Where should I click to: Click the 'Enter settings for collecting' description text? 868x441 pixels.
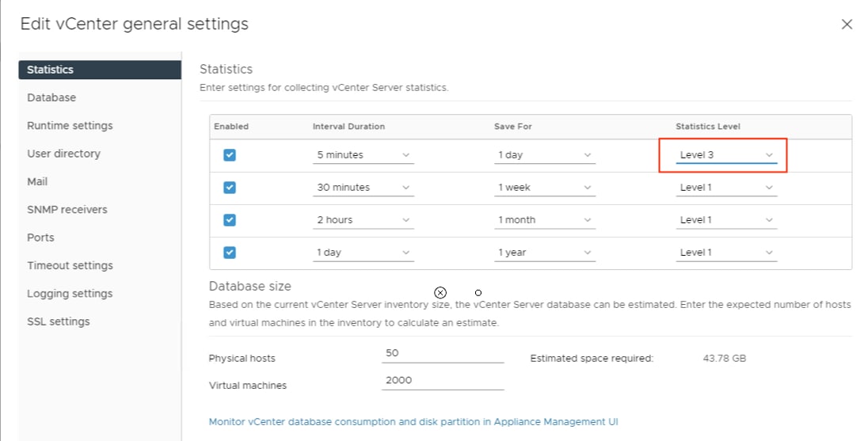pos(324,87)
